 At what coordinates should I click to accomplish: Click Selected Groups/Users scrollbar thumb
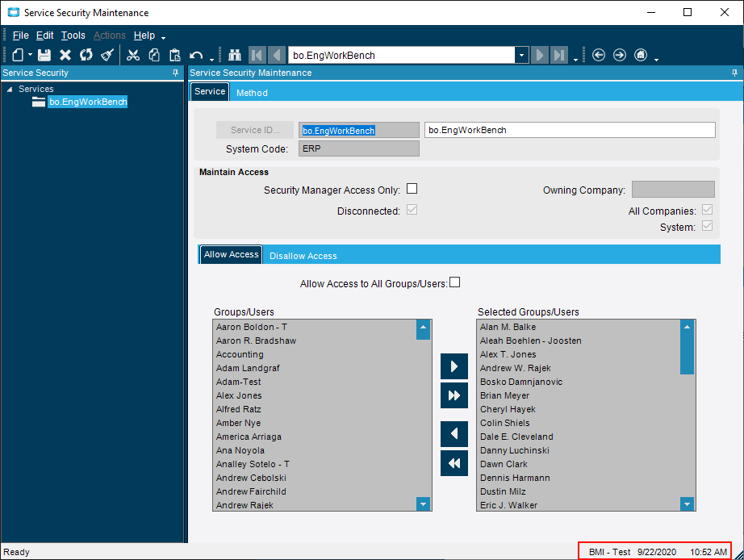coord(687,353)
